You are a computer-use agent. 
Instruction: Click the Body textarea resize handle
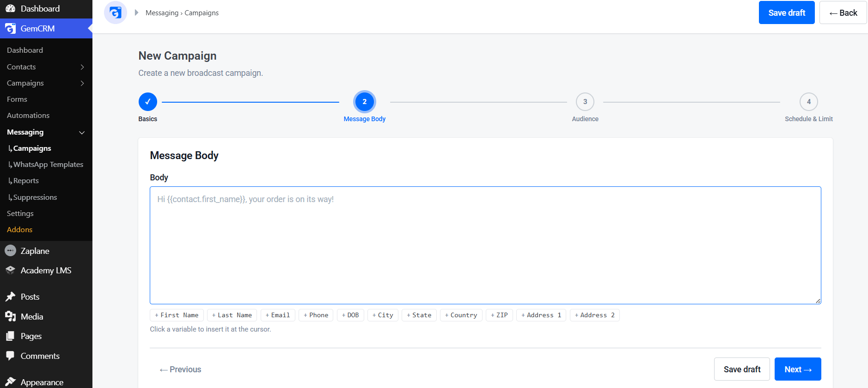tap(818, 301)
